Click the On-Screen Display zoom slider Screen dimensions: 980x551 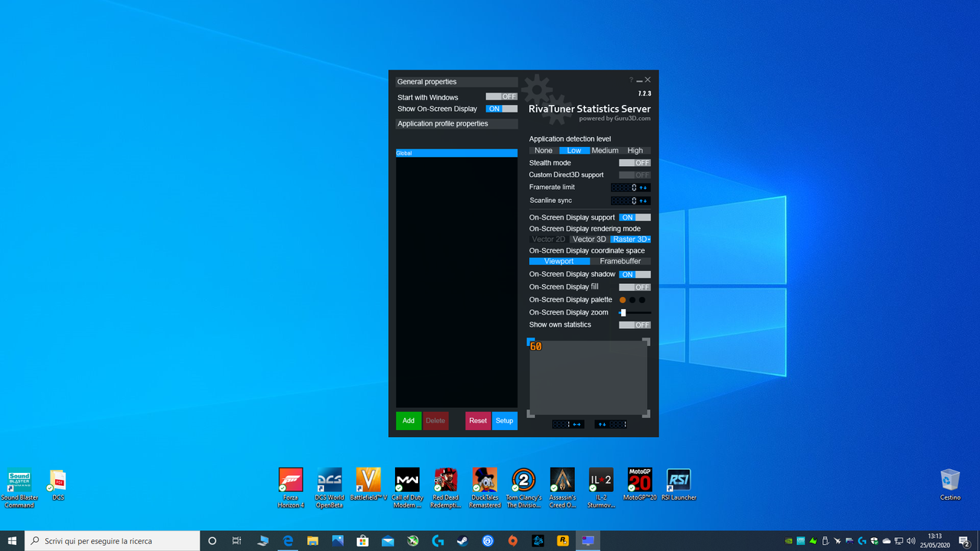(x=635, y=312)
